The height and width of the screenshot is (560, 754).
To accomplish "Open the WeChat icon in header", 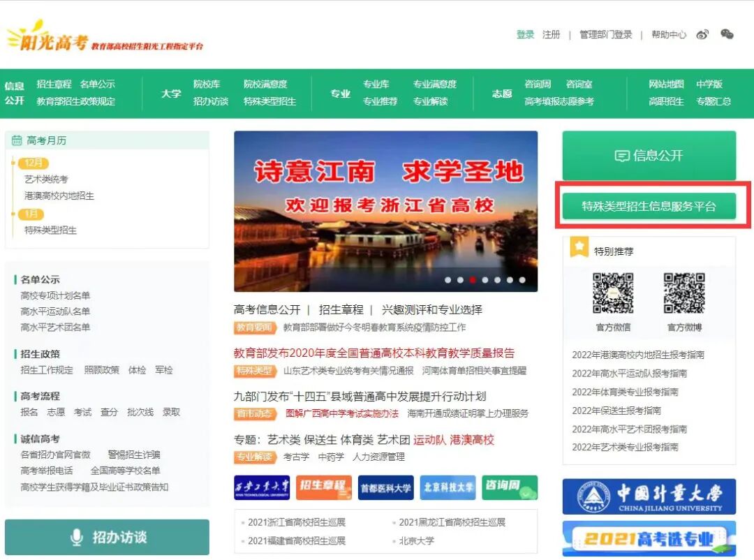I will click(x=727, y=34).
